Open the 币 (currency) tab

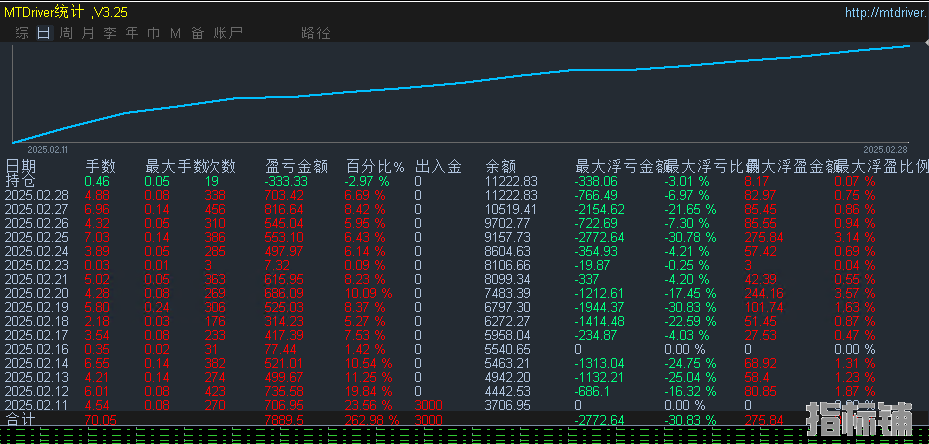tap(154, 33)
